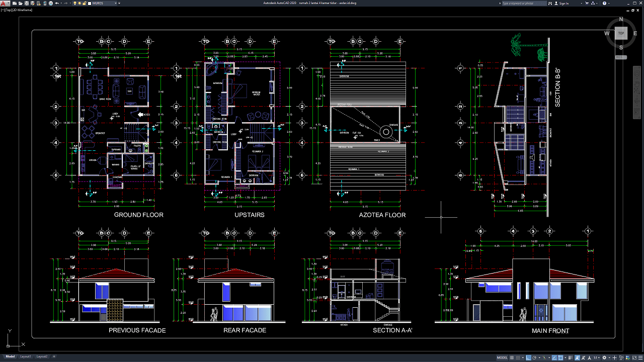Click the keyword search input field
644x362 pixels.
pos(525,3)
